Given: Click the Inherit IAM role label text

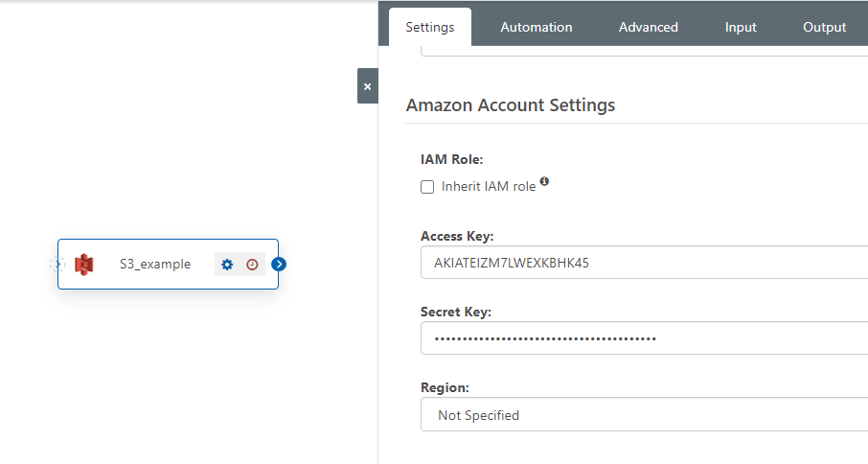Looking at the screenshot, I should coord(489,187).
